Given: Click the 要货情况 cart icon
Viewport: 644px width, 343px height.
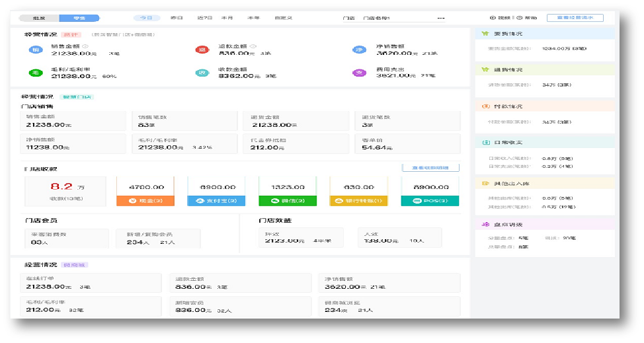Looking at the screenshot, I should pyautogui.click(x=485, y=34).
